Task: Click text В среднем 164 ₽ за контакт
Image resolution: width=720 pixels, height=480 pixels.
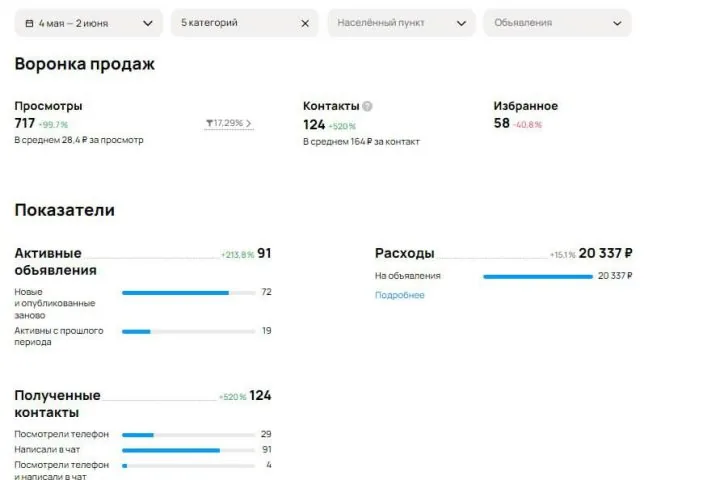Action: click(x=361, y=141)
